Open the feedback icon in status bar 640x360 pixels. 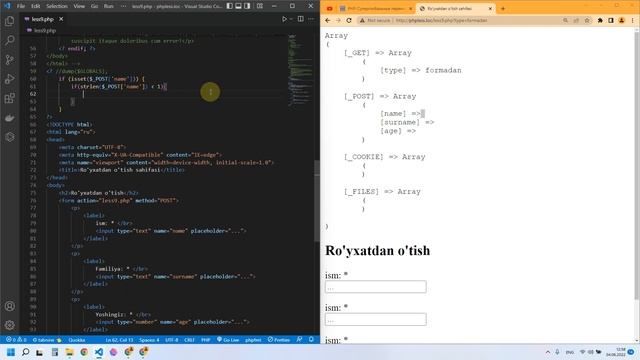coord(300,340)
